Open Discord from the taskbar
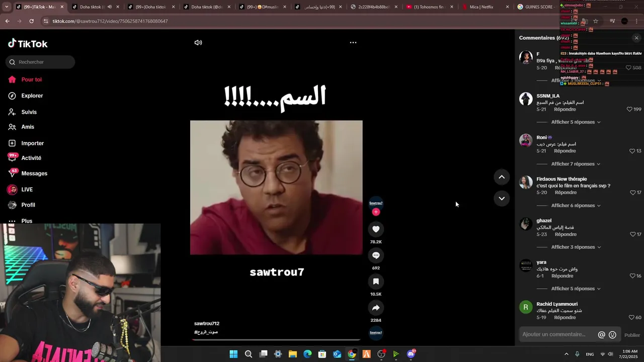 (x=411, y=354)
